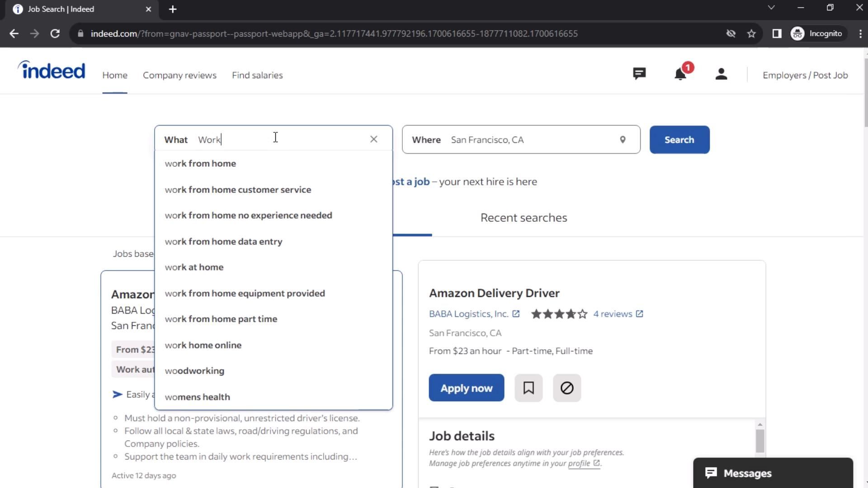Screen dimensions: 868x488
Task: Click the Where location input field
Action: point(529,140)
